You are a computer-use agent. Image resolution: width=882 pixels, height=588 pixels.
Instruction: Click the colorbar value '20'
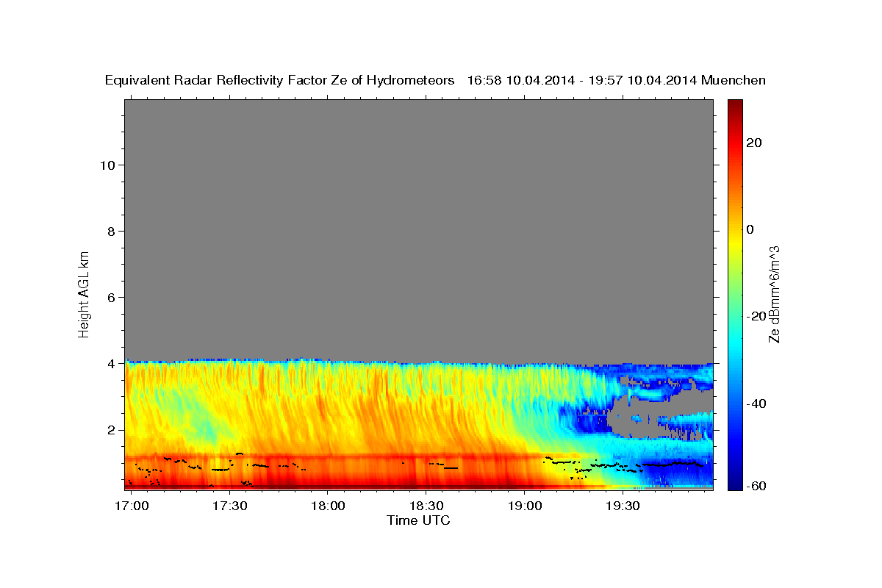(x=753, y=143)
